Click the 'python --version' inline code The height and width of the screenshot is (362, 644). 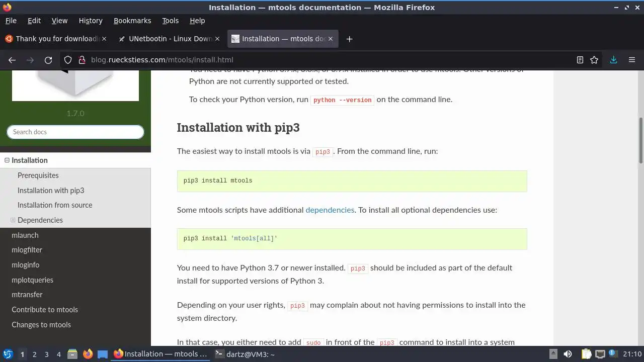(x=343, y=100)
